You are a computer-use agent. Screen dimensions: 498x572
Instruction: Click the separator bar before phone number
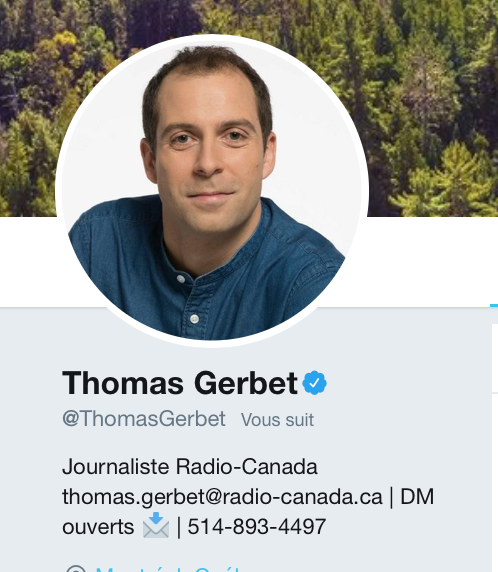[179, 527]
